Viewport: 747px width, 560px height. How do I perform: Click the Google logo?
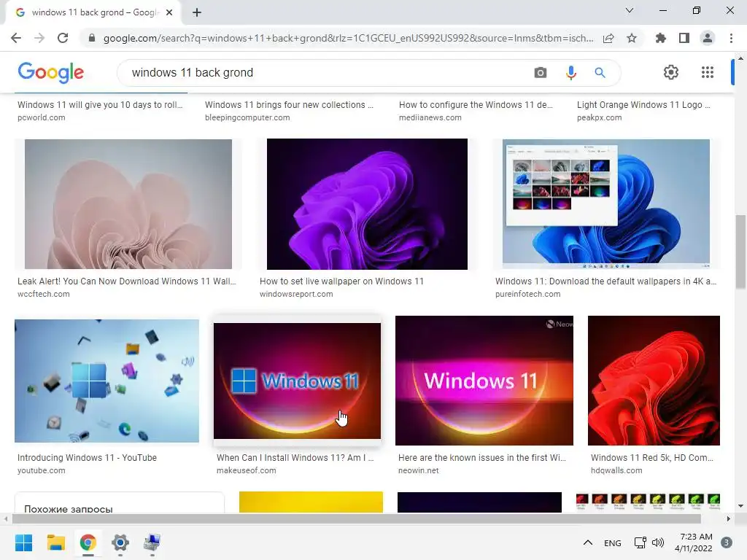click(51, 72)
